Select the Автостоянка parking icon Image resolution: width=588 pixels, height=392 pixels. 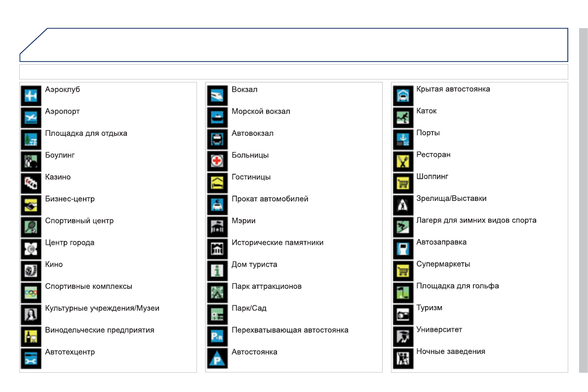pos(217,358)
